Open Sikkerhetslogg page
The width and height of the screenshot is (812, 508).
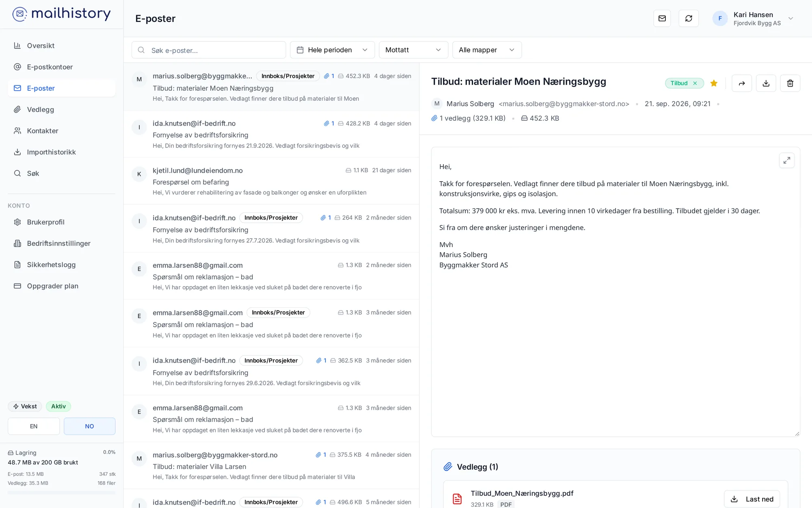point(62,265)
